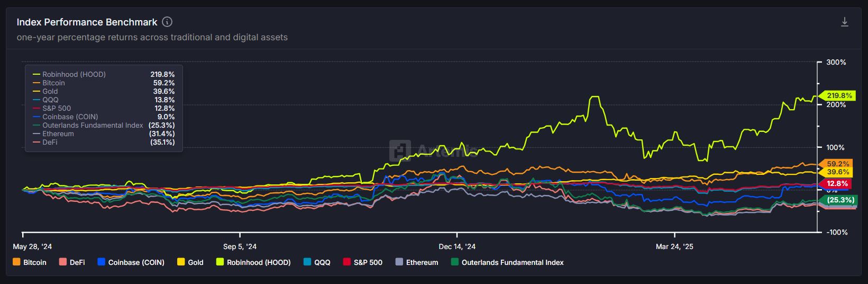The image size is (868, 284).
Task: Click S&P 500 row in tooltip panel
Action: (104, 109)
